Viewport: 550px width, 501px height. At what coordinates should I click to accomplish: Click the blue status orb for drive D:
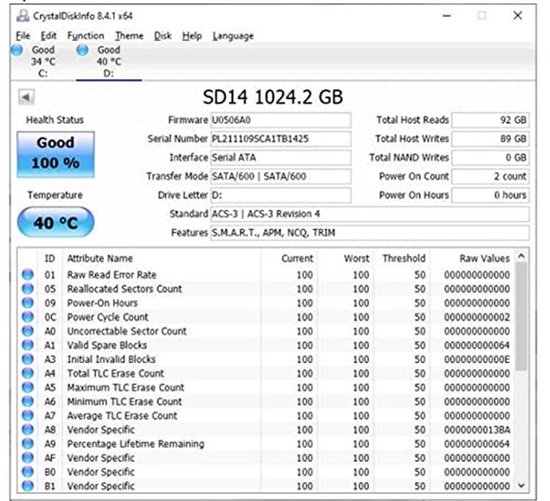[x=82, y=51]
